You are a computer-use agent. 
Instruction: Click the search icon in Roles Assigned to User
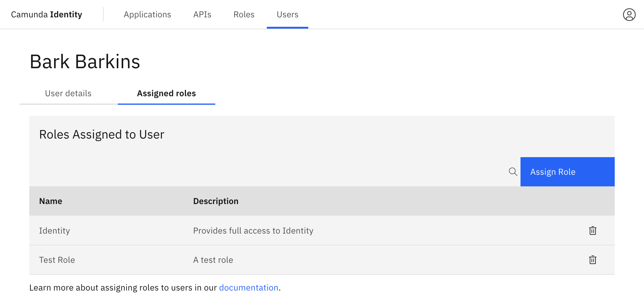click(513, 172)
